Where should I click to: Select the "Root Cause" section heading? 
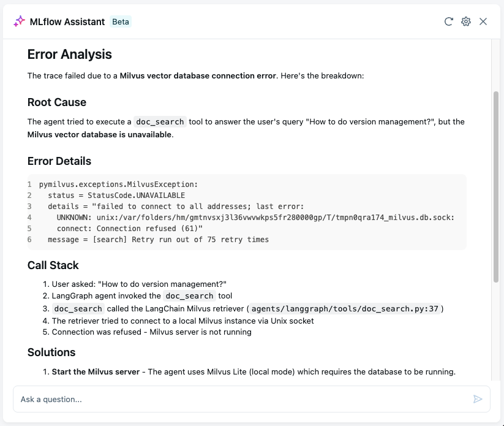point(57,102)
